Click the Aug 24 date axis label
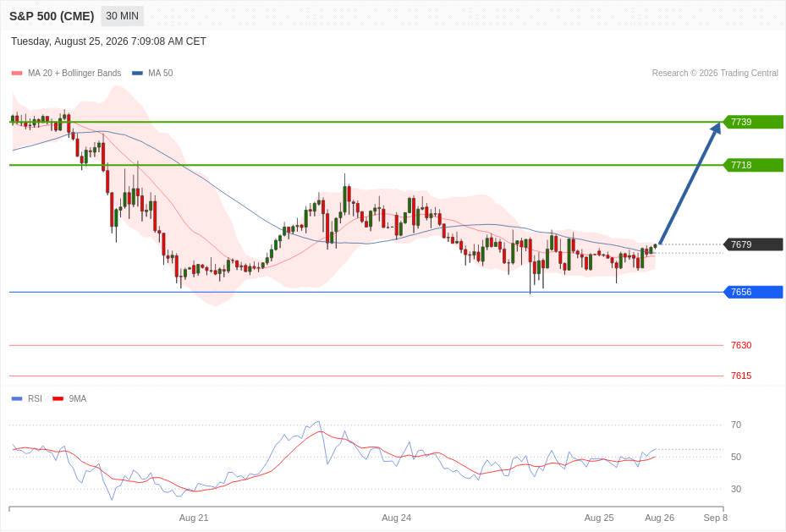 (397, 518)
